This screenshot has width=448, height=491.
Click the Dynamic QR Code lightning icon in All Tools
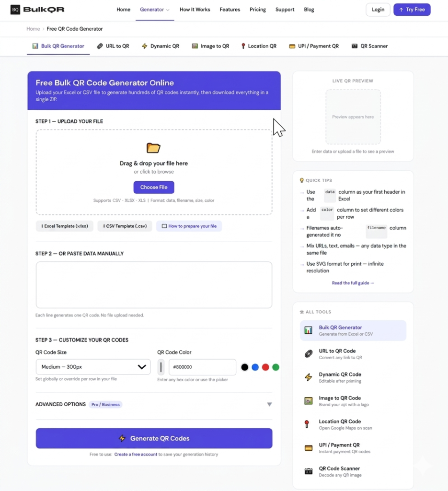[x=309, y=377]
